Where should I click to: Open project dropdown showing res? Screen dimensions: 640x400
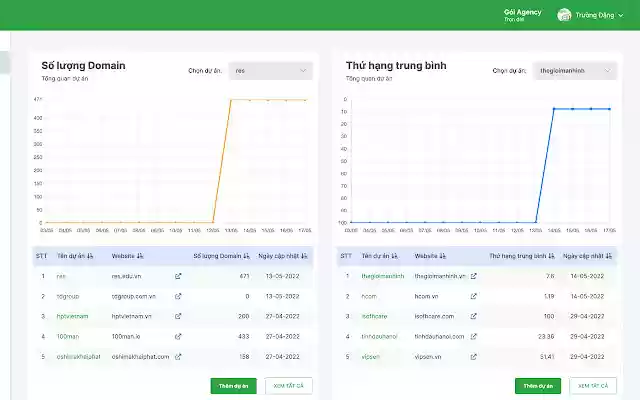271,71
